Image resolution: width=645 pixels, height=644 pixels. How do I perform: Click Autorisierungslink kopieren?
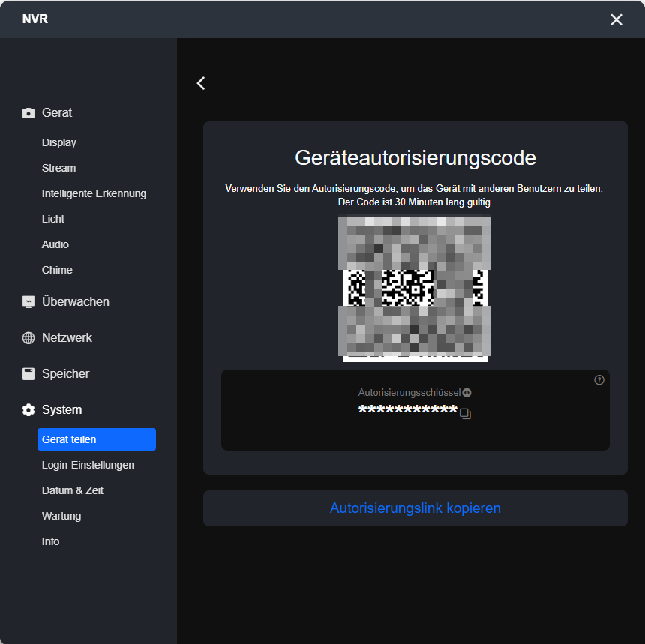click(x=415, y=508)
